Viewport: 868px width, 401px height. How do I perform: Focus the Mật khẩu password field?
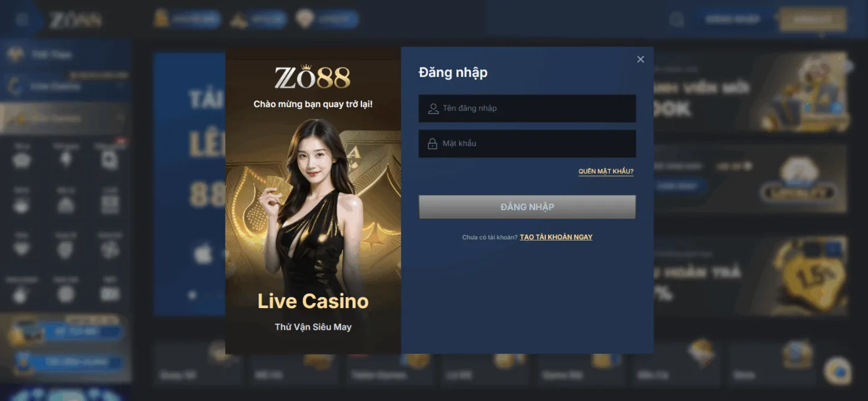527,144
